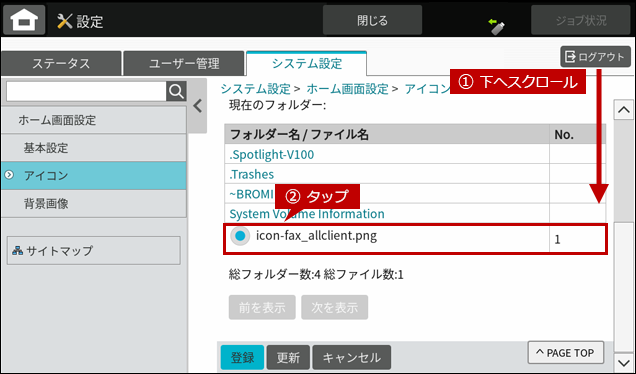Tap the キャンセル button
636x374 pixels.
[352, 357]
